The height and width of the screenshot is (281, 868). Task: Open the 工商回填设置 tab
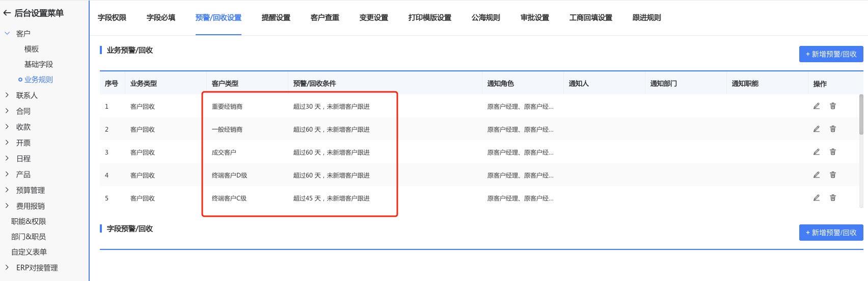(x=591, y=18)
